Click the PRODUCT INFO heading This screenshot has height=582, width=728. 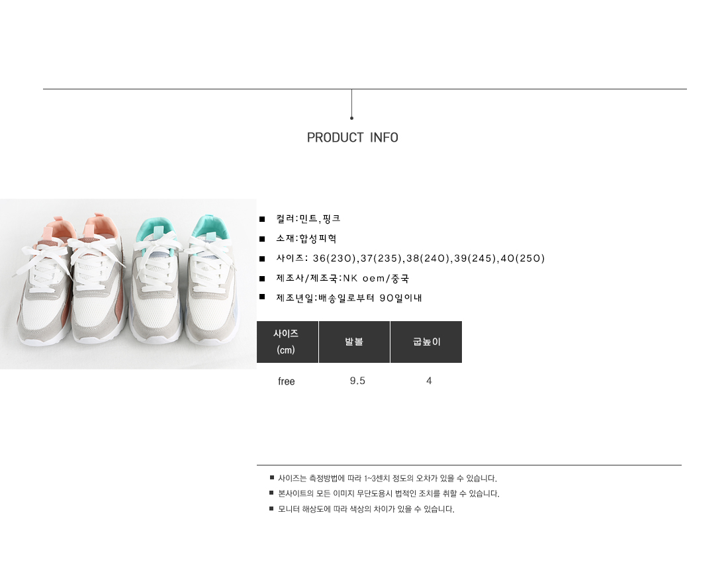(352, 138)
